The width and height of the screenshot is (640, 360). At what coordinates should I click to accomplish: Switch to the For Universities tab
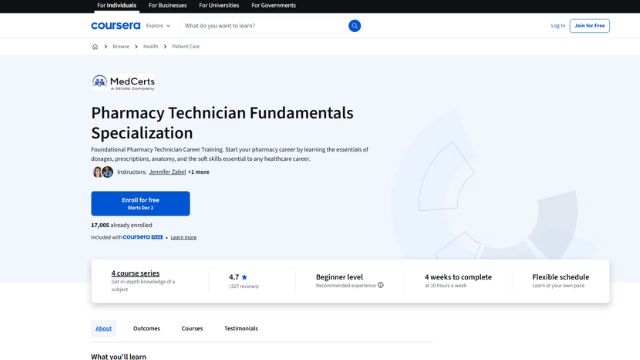219,5
